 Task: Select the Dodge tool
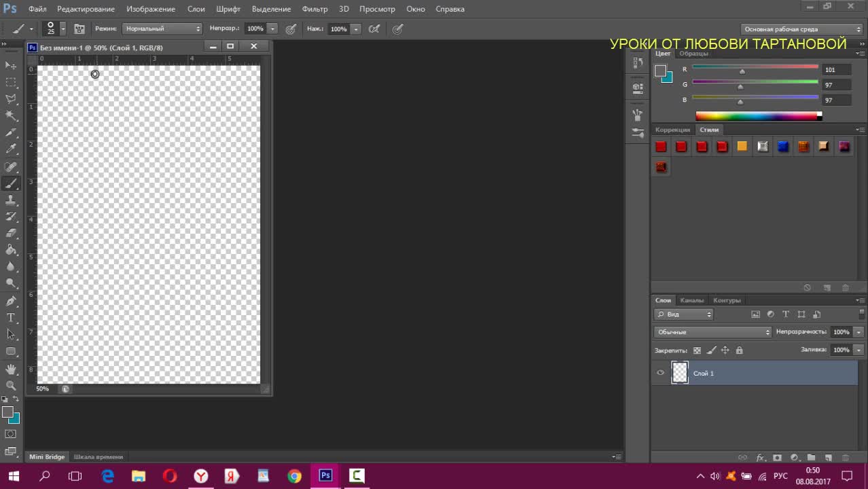click(11, 284)
